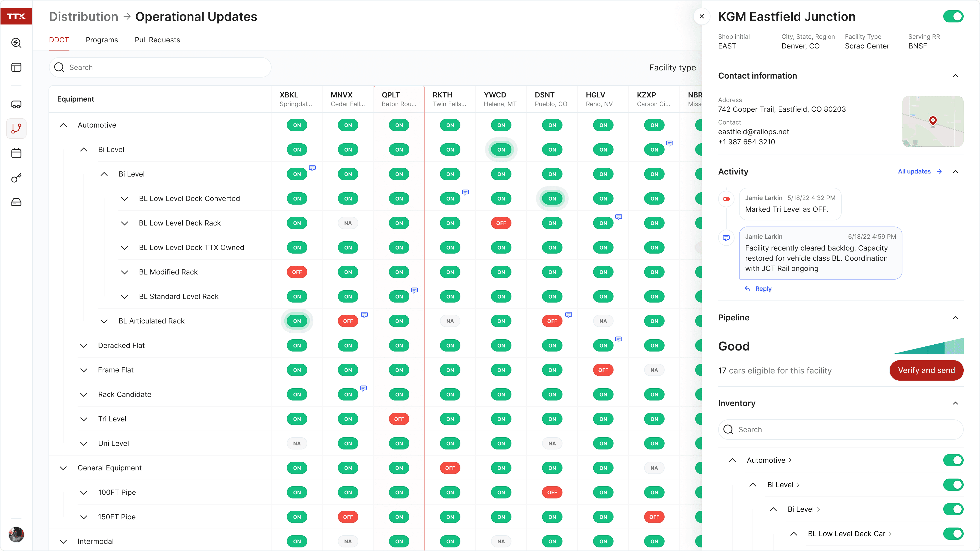Click the calendar icon in left sidebar
The width and height of the screenshot is (980, 551).
(16, 153)
